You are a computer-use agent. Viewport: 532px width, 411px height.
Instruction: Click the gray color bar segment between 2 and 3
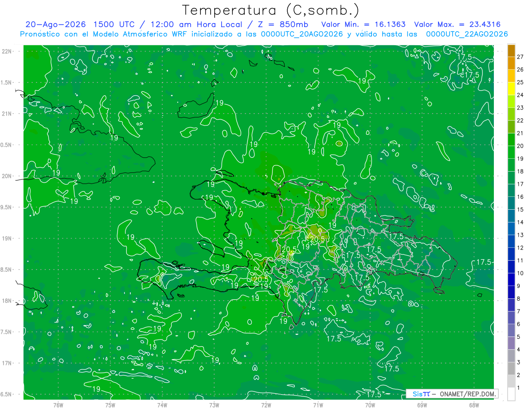[511, 368]
